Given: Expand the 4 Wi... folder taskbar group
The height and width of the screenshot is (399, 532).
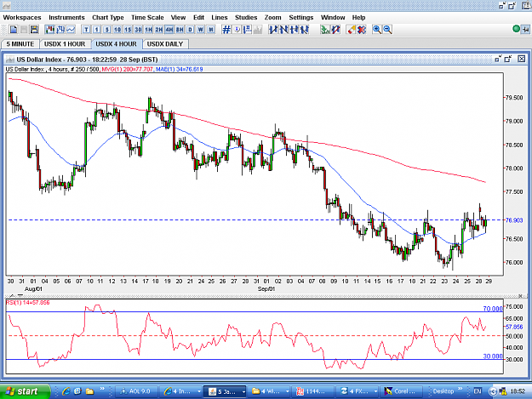Looking at the screenshot, I should point(287,391).
